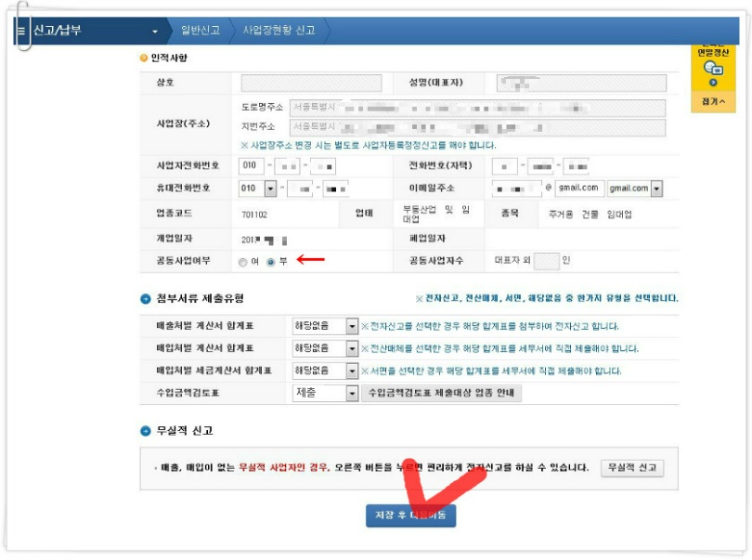The width and height of the screenshot is (752, 560).
Task: Click 수입금액검토표 제출대상 업종 안내 button
Action: coord(441,393)
